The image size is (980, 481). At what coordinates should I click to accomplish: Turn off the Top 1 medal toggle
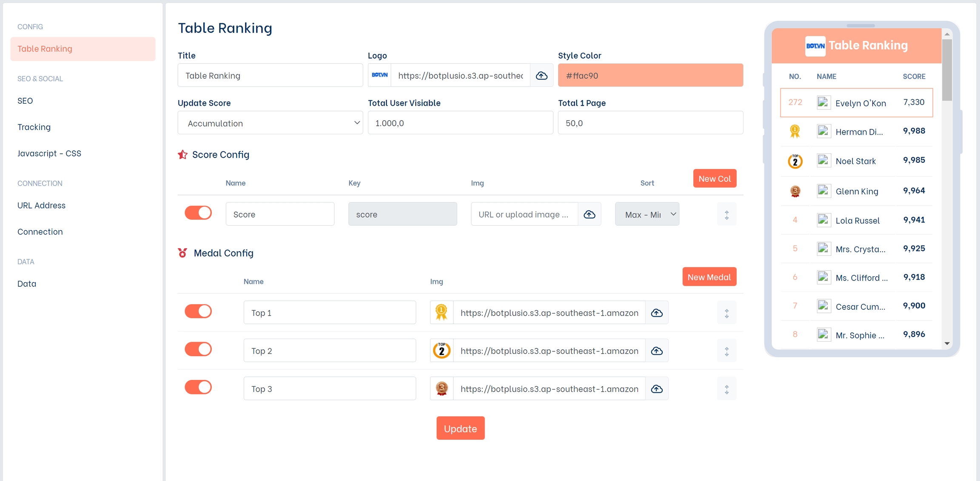[198, 311]
